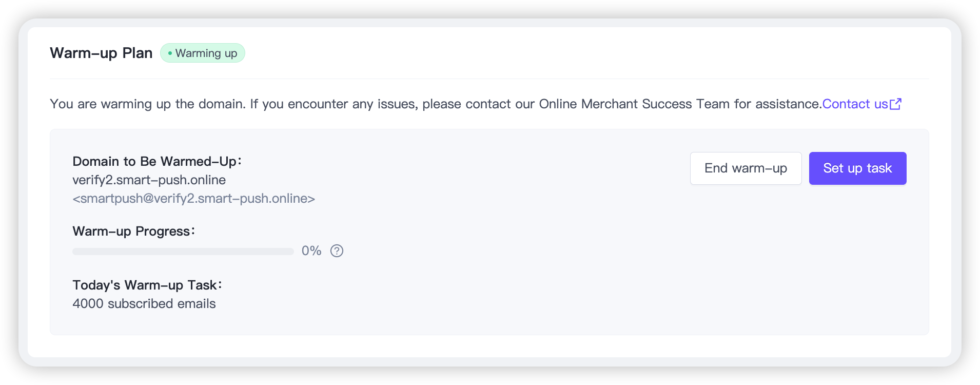Click the divider line under the heading
This screenshot has width=980, height=385.
tap(489, 79)
